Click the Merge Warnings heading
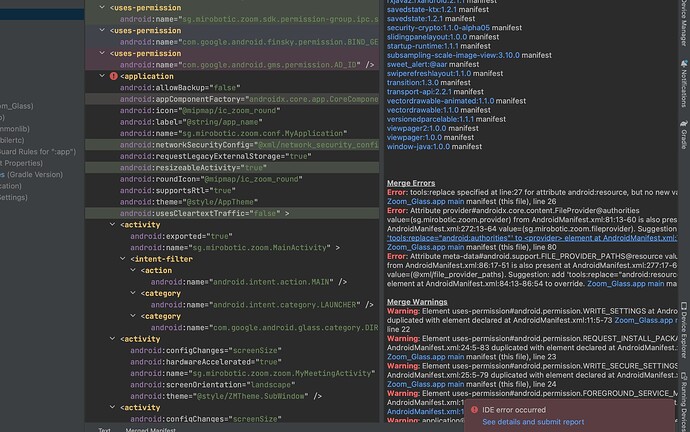 417,302
